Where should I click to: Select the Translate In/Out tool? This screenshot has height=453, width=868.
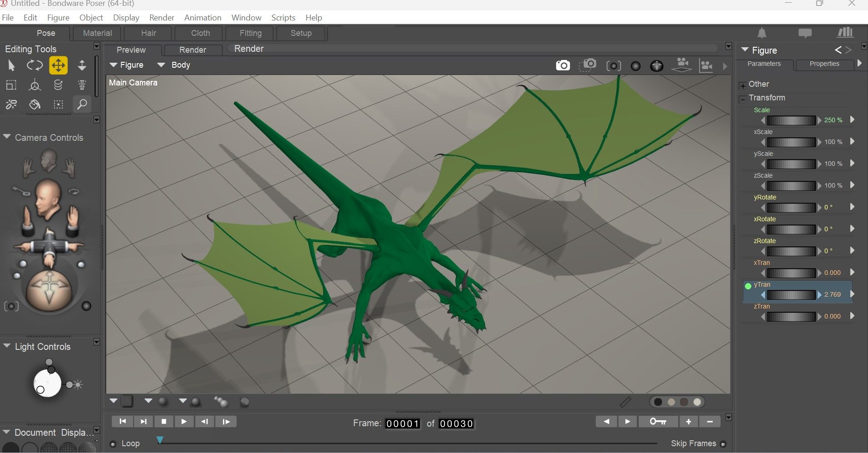pos(82,65)
